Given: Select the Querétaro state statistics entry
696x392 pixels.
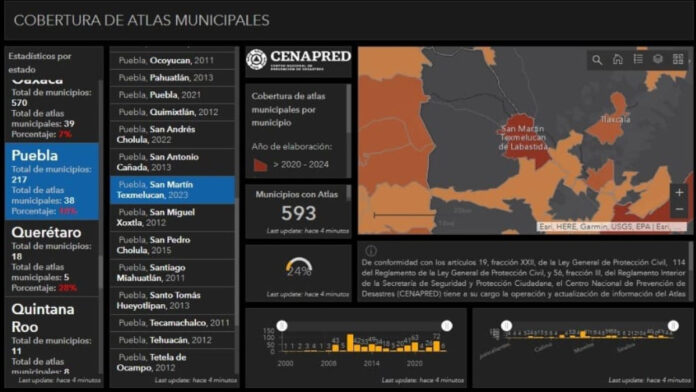Looking at the screenshot, I should click(52, 259).
